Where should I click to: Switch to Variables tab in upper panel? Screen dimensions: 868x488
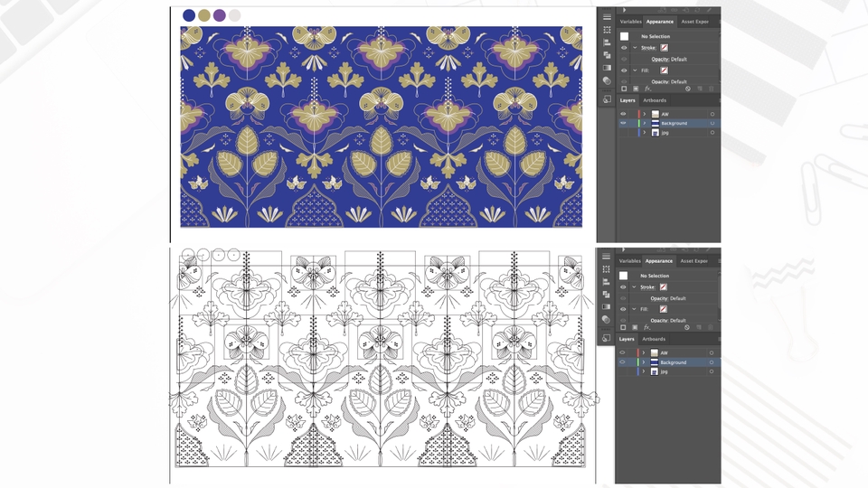pos(630,21)
